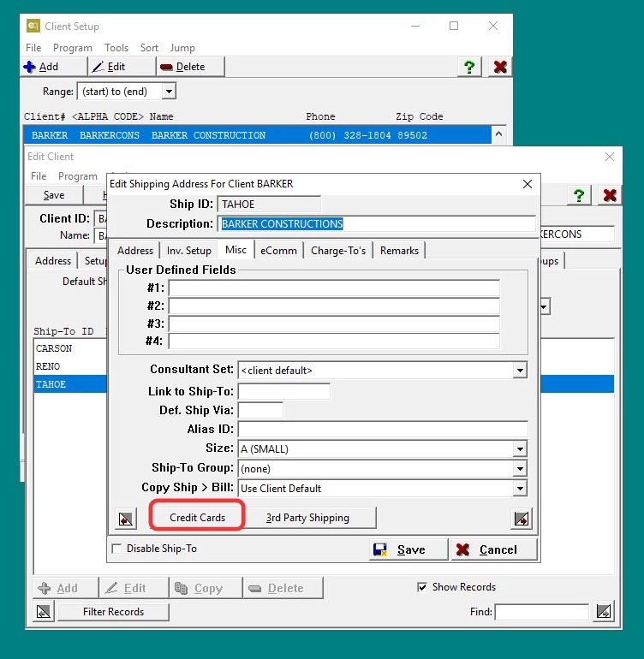Click the green help icon in Client Setup
The image size is (644, 659).
tap(469, 67)
